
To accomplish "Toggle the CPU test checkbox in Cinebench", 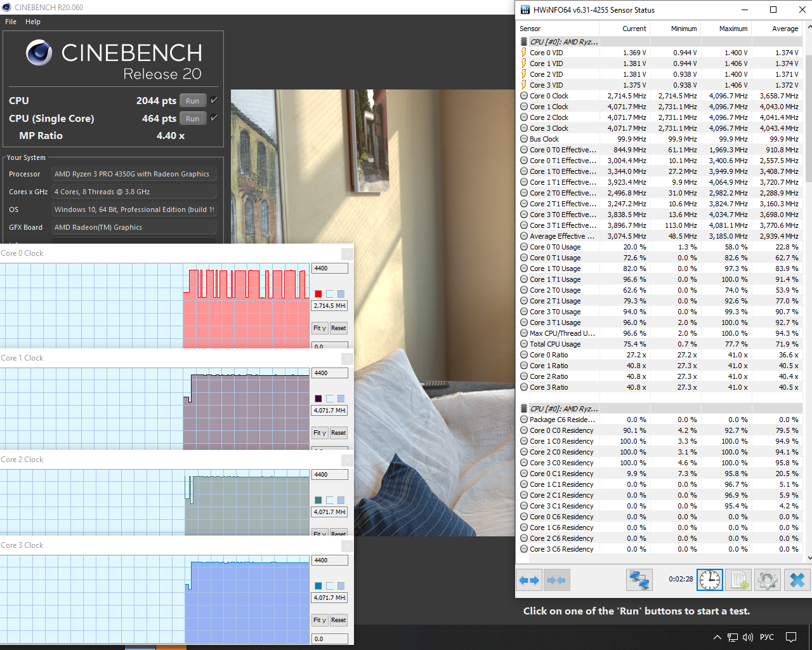I will pyautogui.click(x=214, y=100).
